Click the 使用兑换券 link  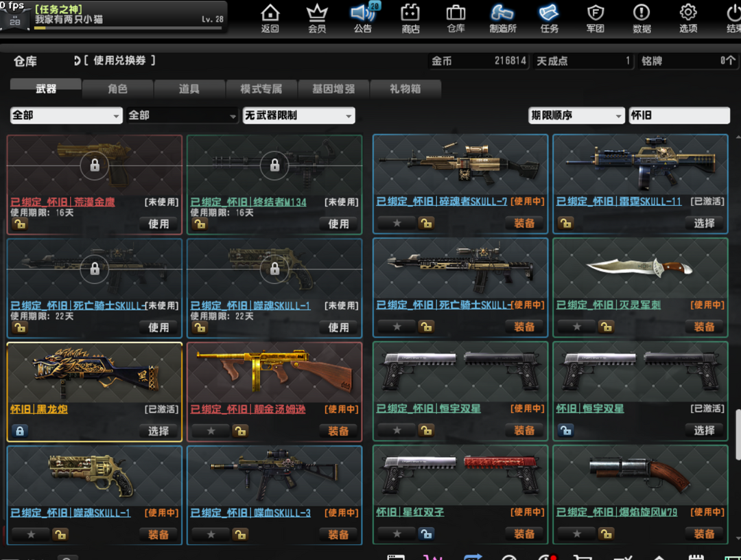119,60
